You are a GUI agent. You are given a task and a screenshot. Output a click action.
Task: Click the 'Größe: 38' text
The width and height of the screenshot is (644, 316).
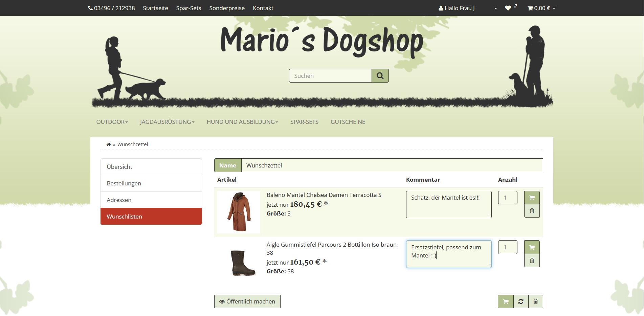click(x=280, y=271)
